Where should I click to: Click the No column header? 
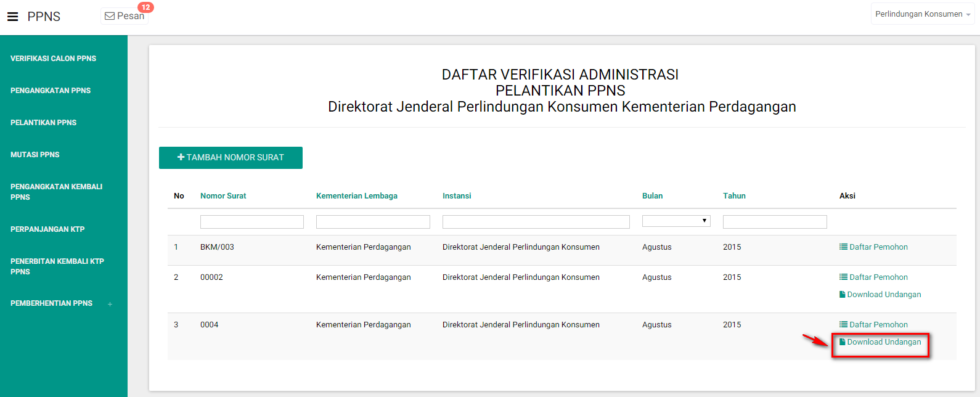pyautogui.click(x=179, y=196)
